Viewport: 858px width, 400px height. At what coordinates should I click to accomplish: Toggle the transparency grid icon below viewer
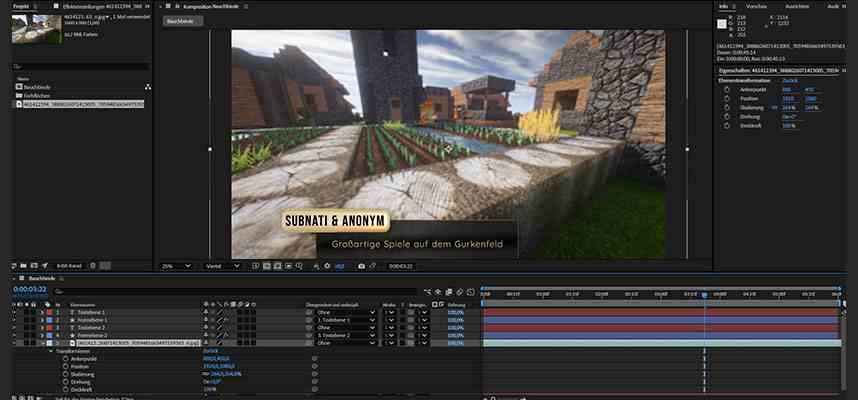(x=266, y=266)
